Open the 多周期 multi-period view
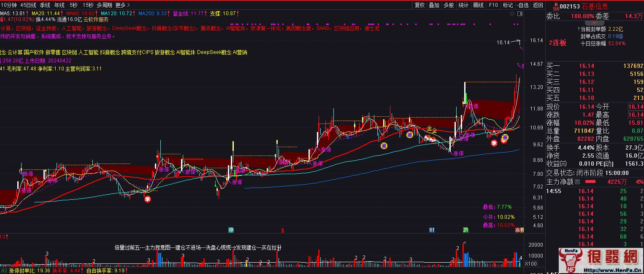This screenshot has width=644, height=274. click(104, 5)
